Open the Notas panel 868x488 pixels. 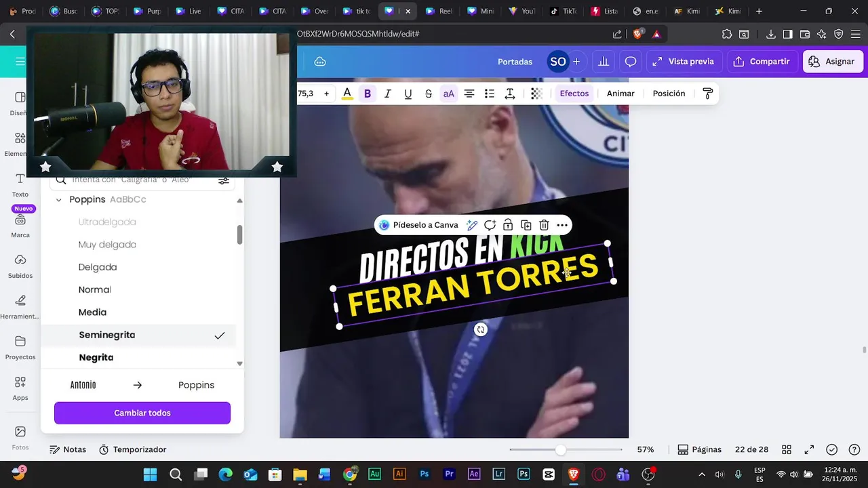click(68, 449)
